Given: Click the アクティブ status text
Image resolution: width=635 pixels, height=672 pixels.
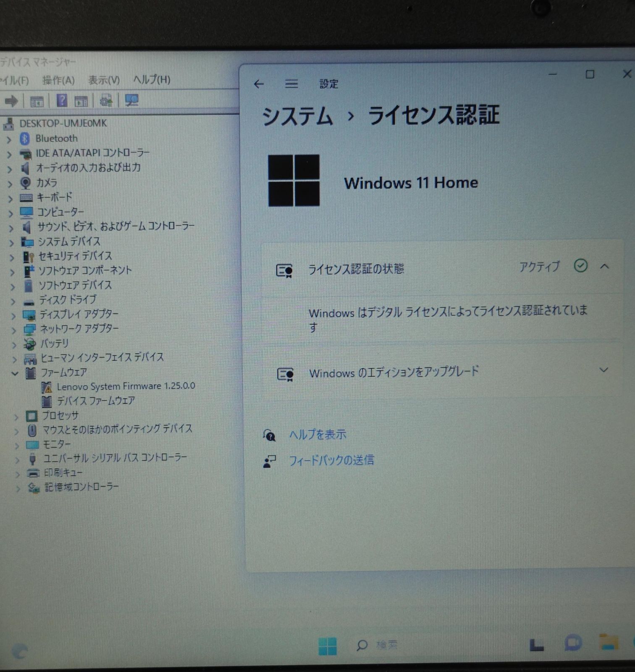Looking at the screenshot, I should [540, 266].
